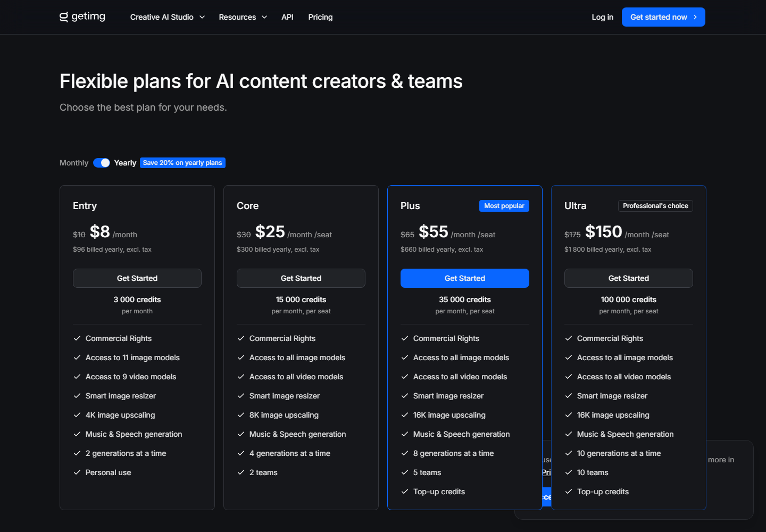This screenshot has height=532, width=766.
Task: Click checkmark beside 2 teams
Action: 241,472
